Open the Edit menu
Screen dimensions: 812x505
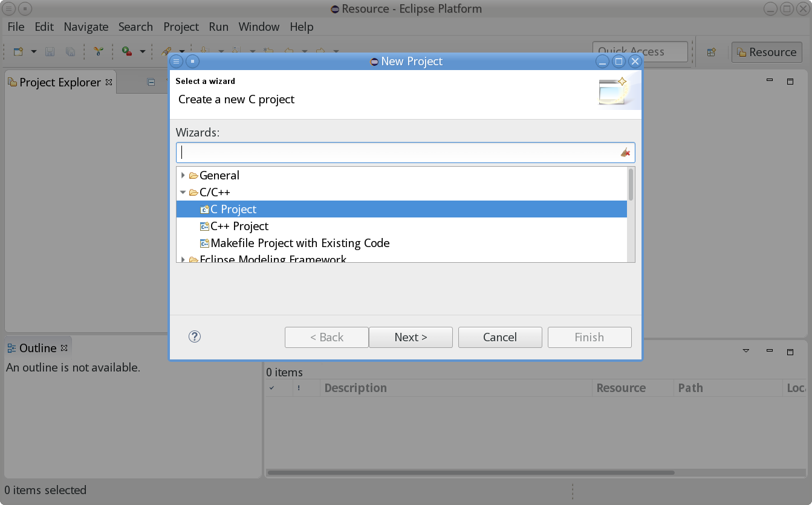coord(44,27)
